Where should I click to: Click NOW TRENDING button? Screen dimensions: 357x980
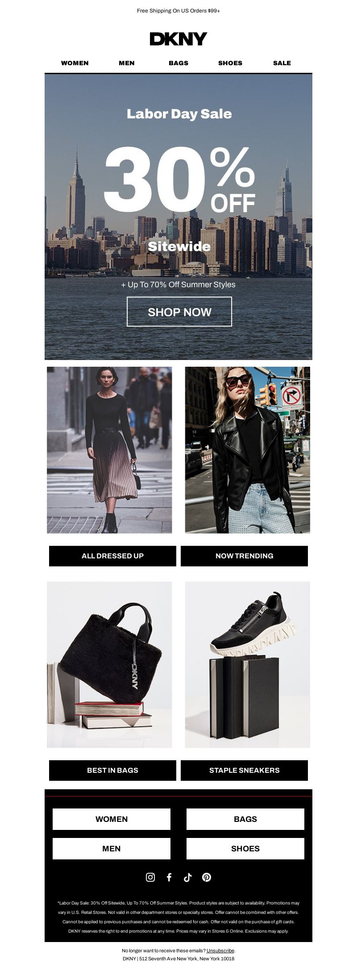tap(244, 556)
